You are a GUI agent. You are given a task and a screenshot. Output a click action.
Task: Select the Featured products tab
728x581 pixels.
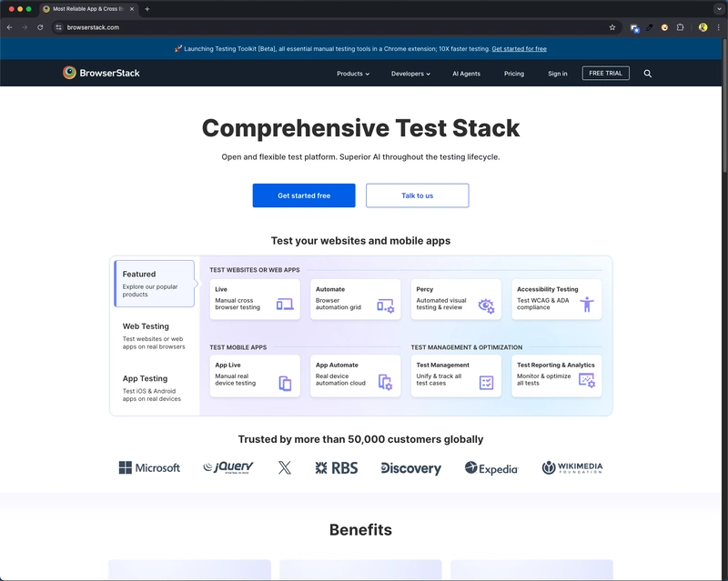pyautogui.click(x=155, y=284)
